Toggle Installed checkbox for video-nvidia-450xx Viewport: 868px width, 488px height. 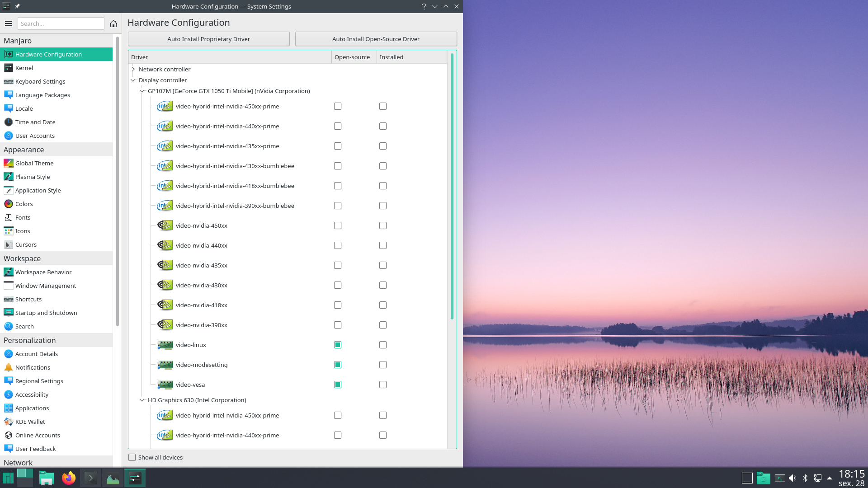click(383, 225)
